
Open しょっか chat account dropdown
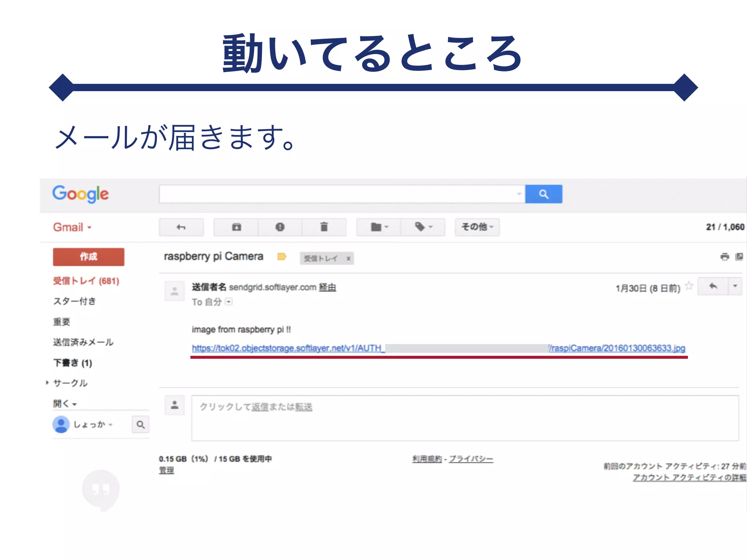tap(93, 424)
